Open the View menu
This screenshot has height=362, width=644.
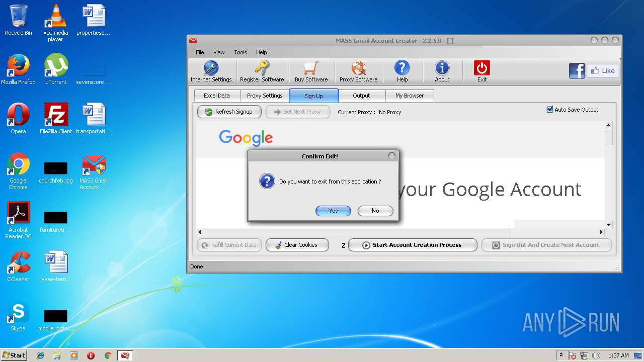point(219,52)
